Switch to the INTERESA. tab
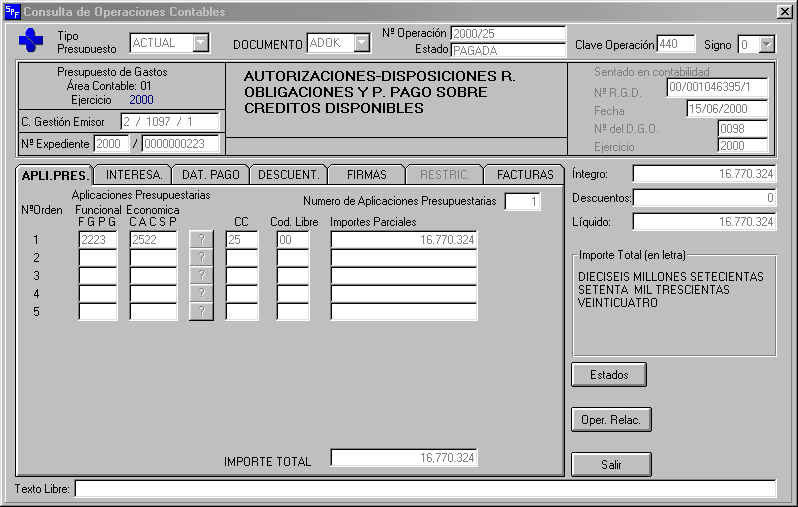 134,175
